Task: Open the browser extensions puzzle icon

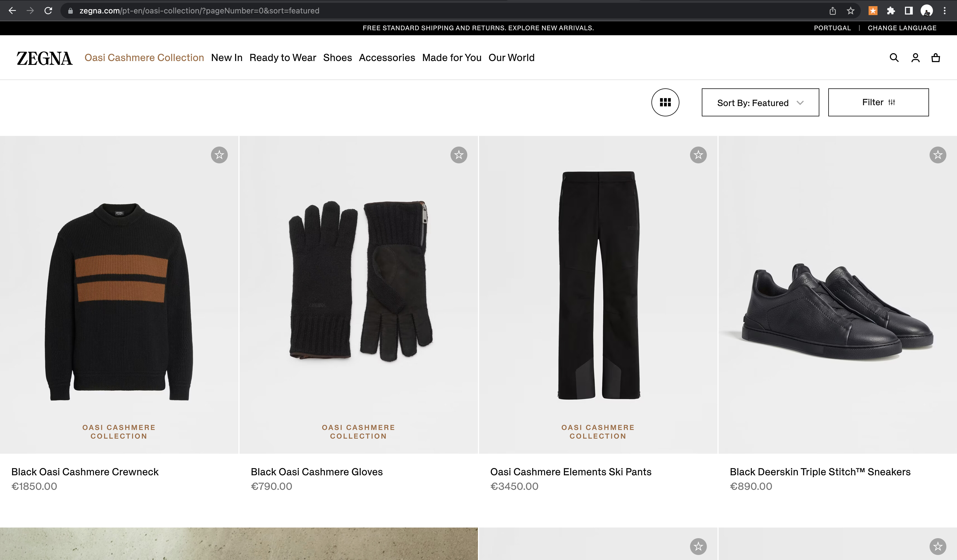Action: (890, 11)
